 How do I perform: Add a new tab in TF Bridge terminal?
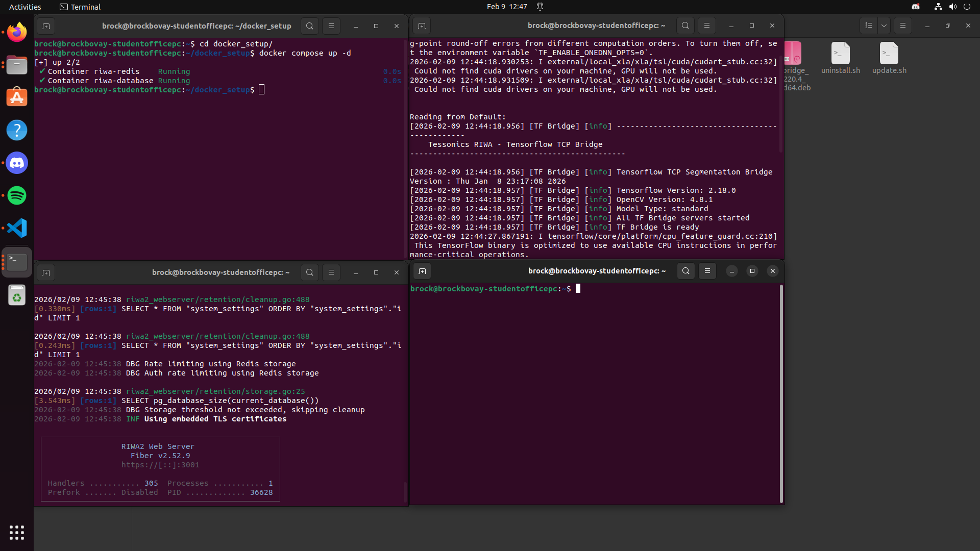(x=422, y=26)
